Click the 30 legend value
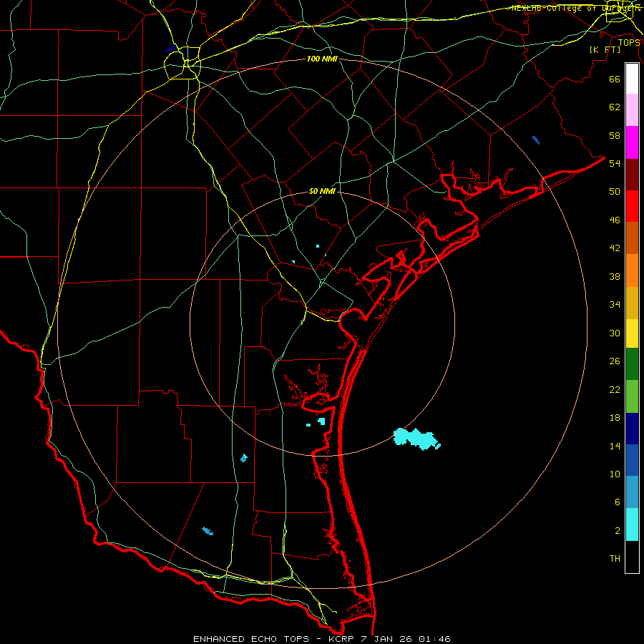This screenshot has height=644, width=644. point(615,333)
